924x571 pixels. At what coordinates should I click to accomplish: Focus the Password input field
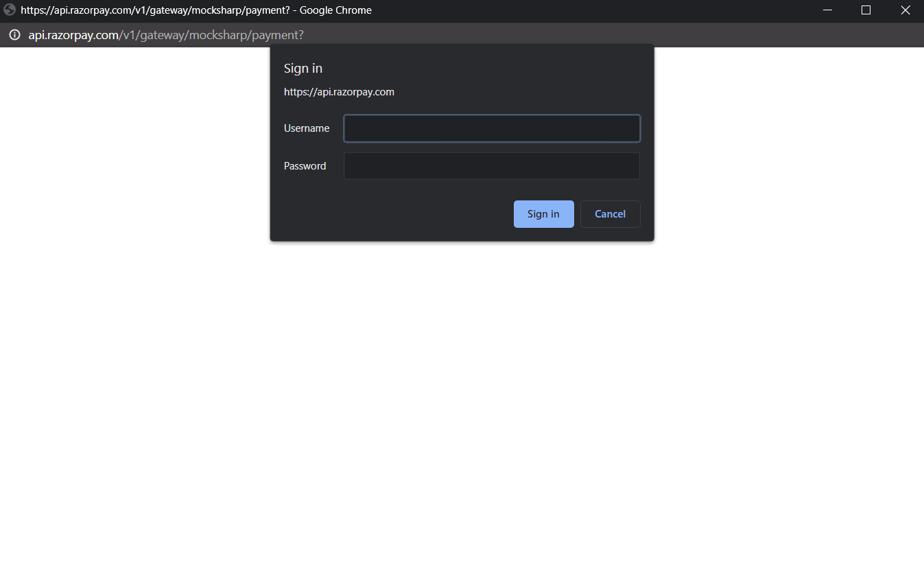pos(492,166)
